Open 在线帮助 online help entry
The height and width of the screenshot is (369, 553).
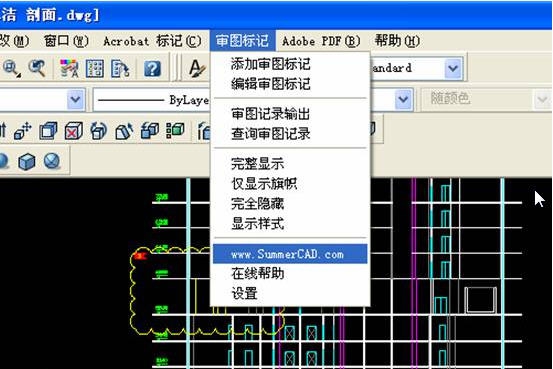coord(290,273)
